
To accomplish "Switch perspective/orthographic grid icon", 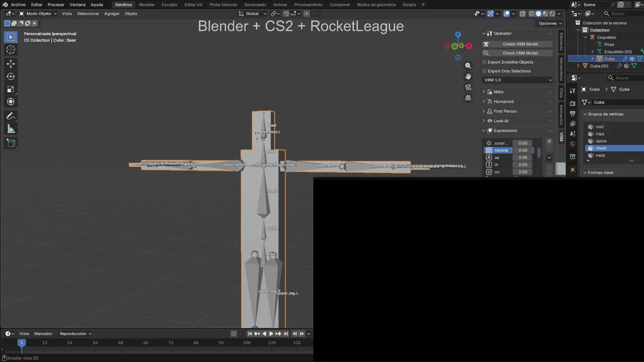I will (x=468, y=98).
